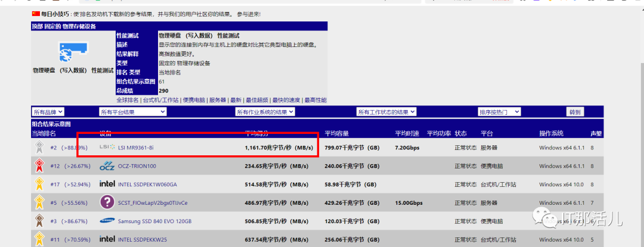Click the red medal icon for rank #12

pos(39,166)
